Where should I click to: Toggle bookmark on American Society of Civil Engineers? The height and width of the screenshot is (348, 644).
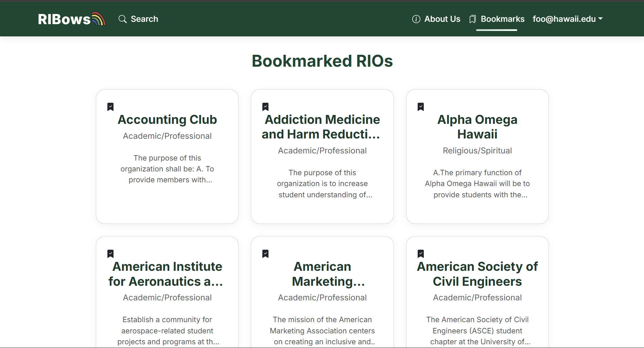[x=421, y=254]
